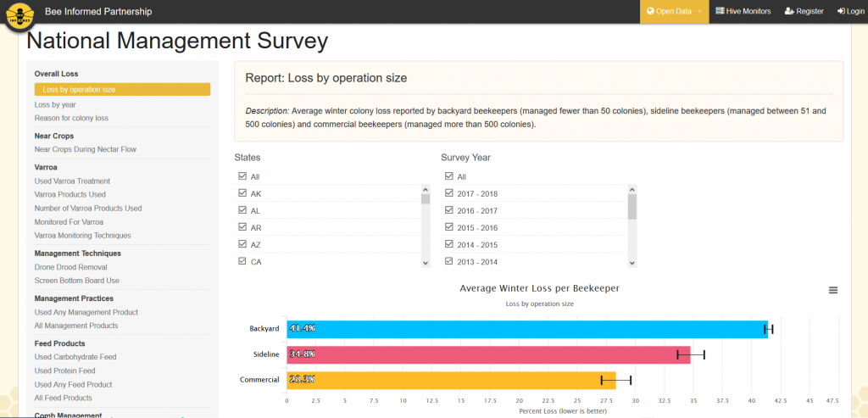
Task: Toggle the 2017 - 2018 survey year checkbox
Action: point(449,193)
